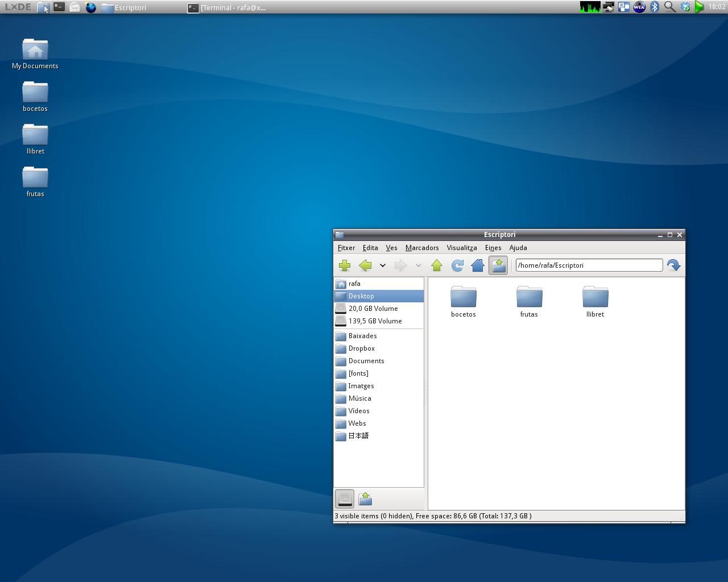Open new tab with green plus icon
The width and height of the screenshot is (728, 582).
[345, 265]
